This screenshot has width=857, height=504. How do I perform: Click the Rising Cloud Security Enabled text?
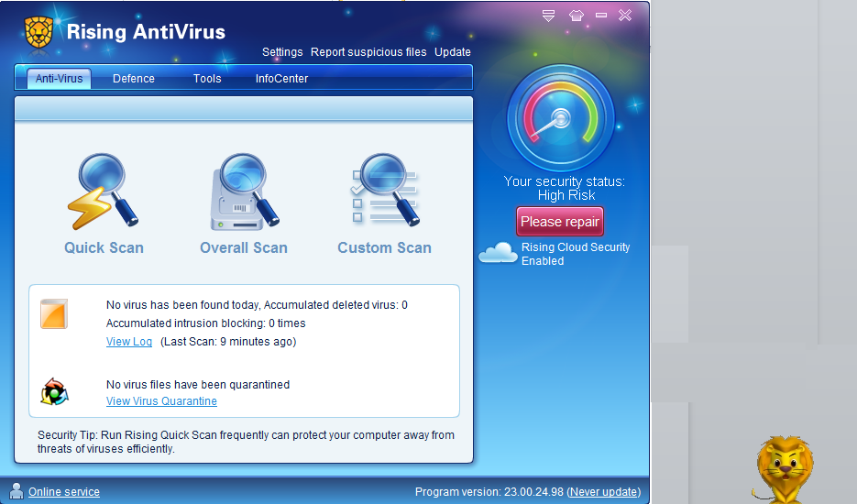tap(576, 254)
